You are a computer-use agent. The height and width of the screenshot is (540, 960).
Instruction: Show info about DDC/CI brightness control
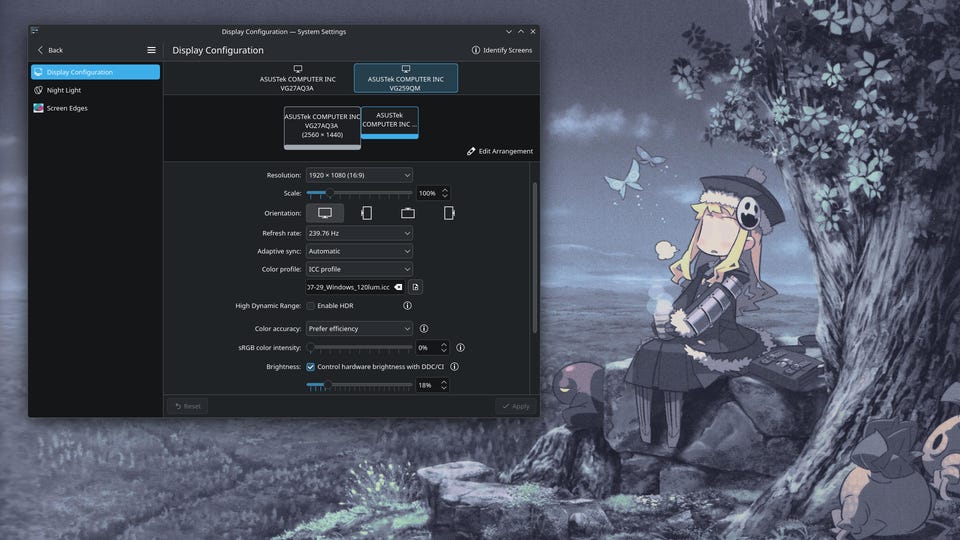tap(454, 367)
